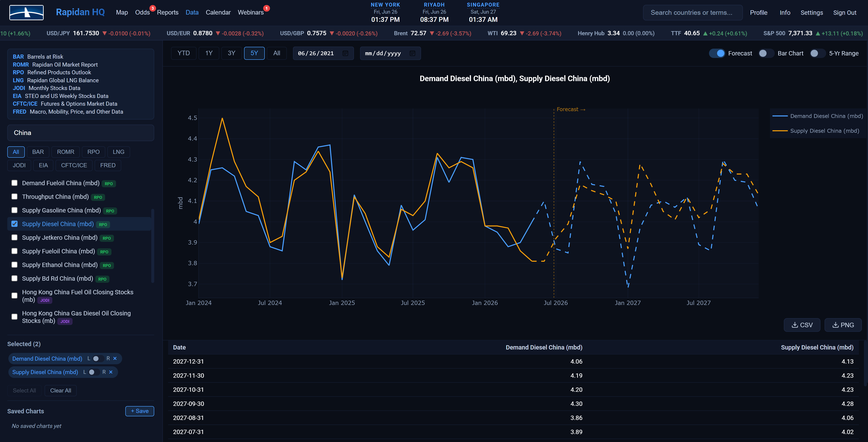Screen dimensions: 868x442
Task: Filter datasets by FRED source
Action: pyautogui.click(x=108, y=165)
